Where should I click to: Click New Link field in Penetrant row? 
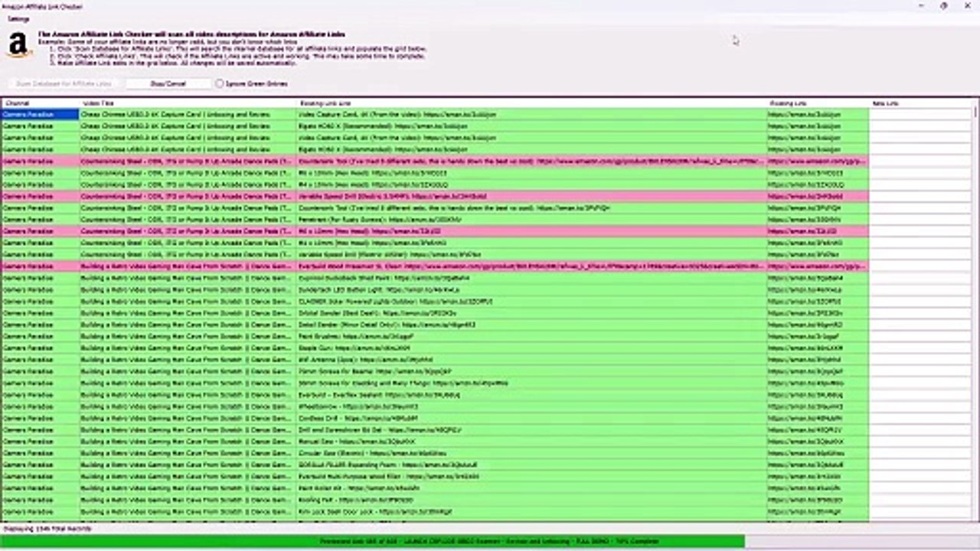point(920,220)
